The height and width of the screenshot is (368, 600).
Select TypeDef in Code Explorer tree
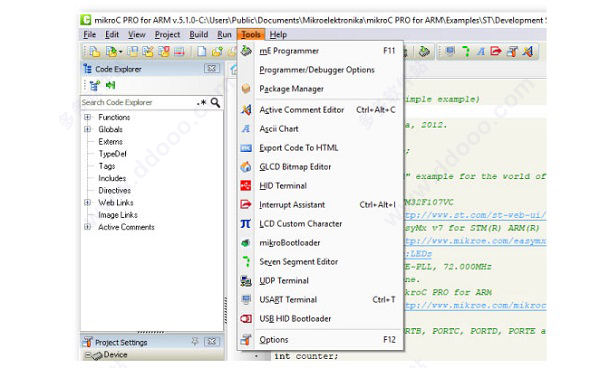112,154
